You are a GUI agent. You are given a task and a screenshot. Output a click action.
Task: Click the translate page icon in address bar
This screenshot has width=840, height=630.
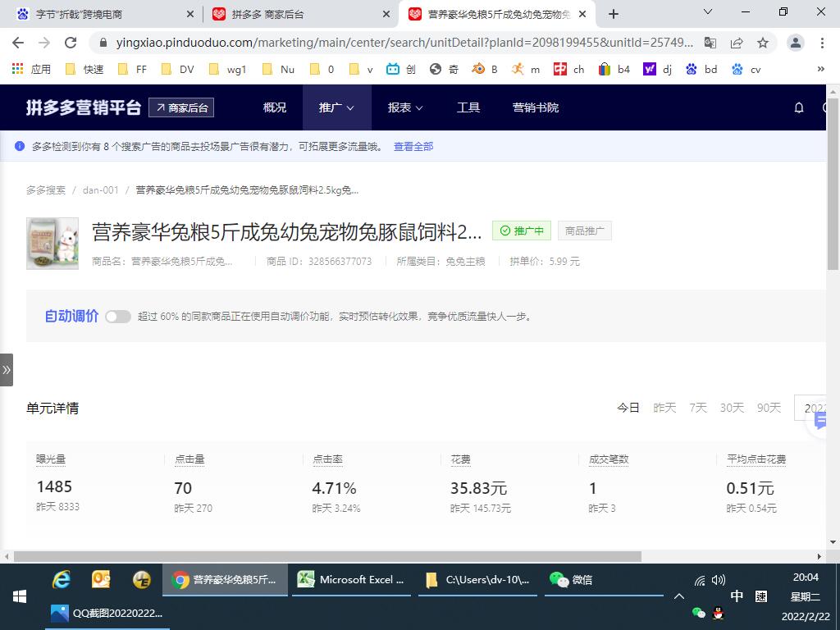pos(710,43)
